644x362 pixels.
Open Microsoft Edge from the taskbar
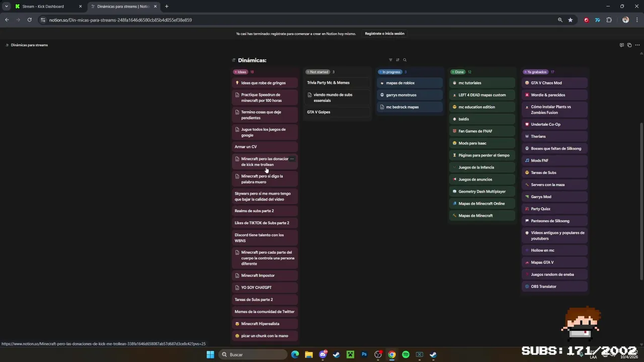click(295, 354)
